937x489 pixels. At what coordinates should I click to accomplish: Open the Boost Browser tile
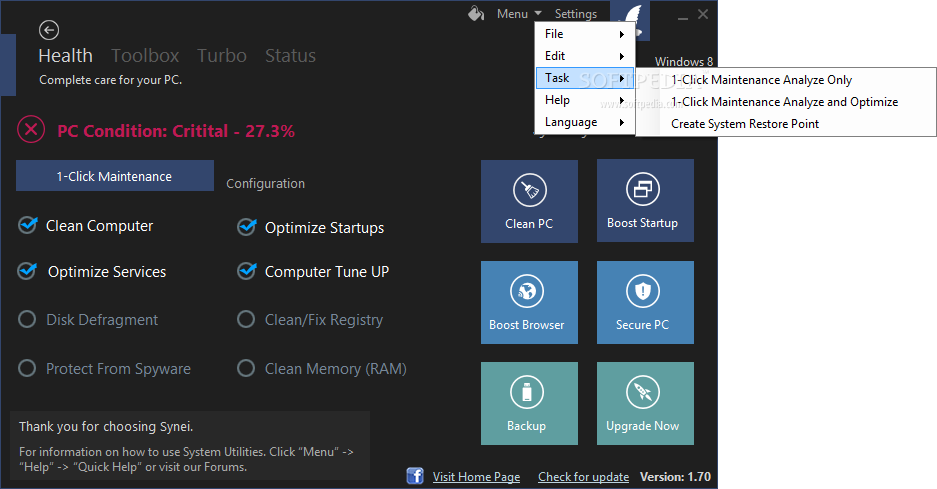click(529, 302)
